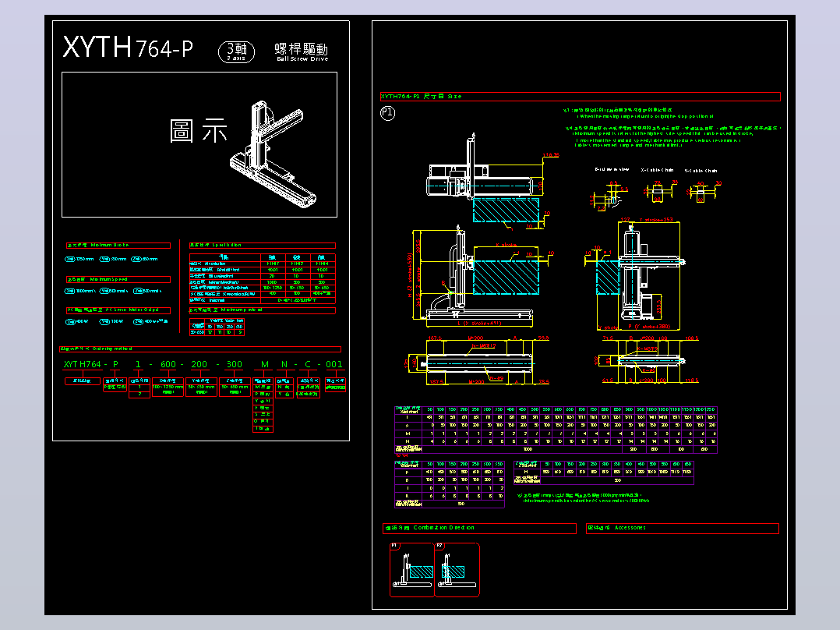The width and height of the screenshot is (840, 630).
Task: Select the X-axis stroke dimension table
Action: (556, 430)
